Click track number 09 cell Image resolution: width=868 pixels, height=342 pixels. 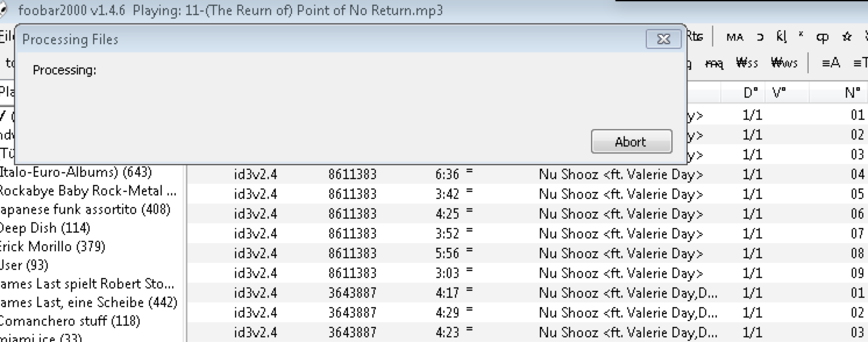click(x=858, y=273)
